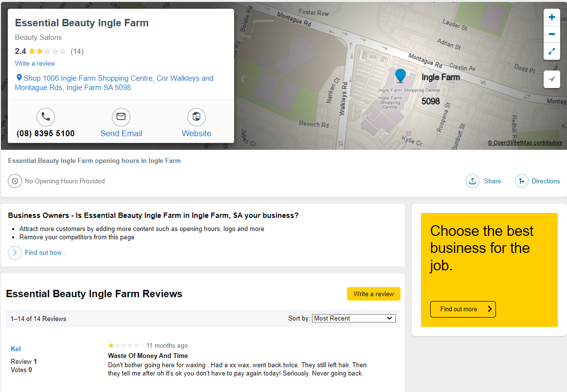Click the phone number (08) 8395 5100
567x392 pixels.
[x=46, y=133]
